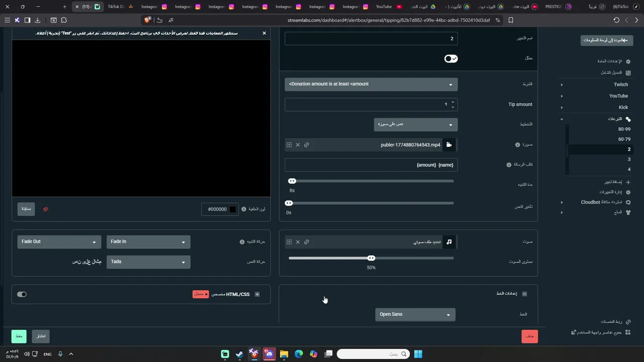
Task: Click the info icon beside background color
Action: pyautogui.click(x=244, y=209)
